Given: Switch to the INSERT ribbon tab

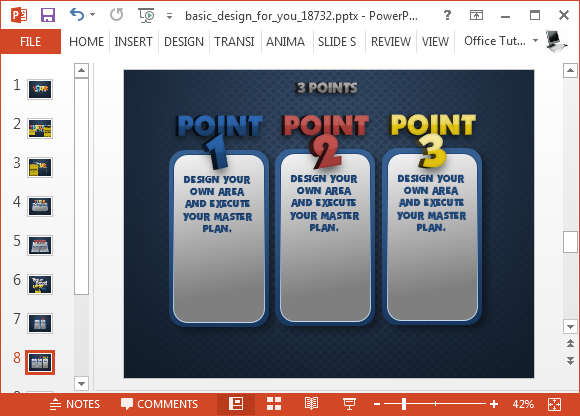Looking at the screenshot, I should click(134, 41).
